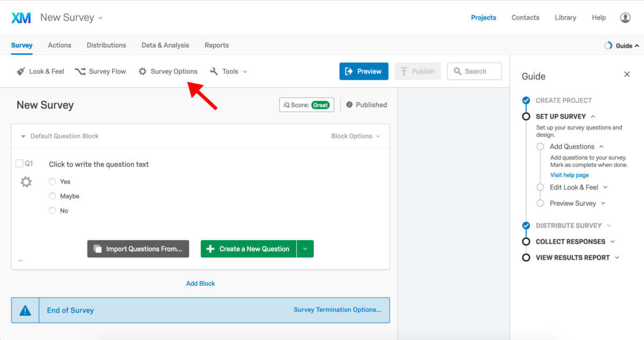Open the Distributions tab
The width and height of the screenshot is (644, 340).
pyautogui.click(x=106, y=45)
